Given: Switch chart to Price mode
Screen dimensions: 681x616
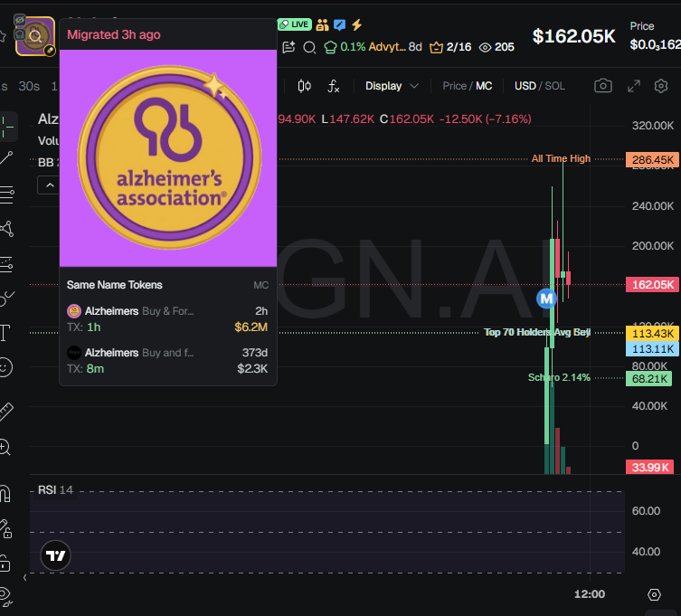Looking at the screenshot, I should pyautogui.click(x=454, y=86).
